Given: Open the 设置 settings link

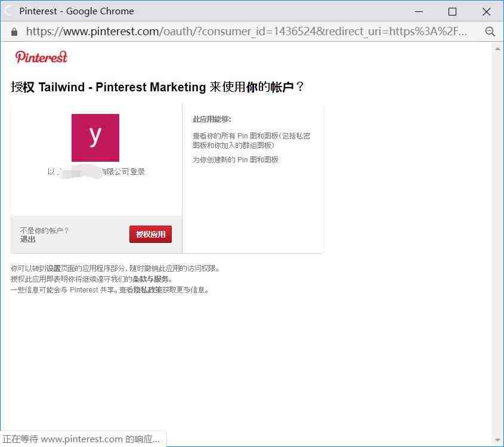Looking at the screenshot, I should point(53,268).
